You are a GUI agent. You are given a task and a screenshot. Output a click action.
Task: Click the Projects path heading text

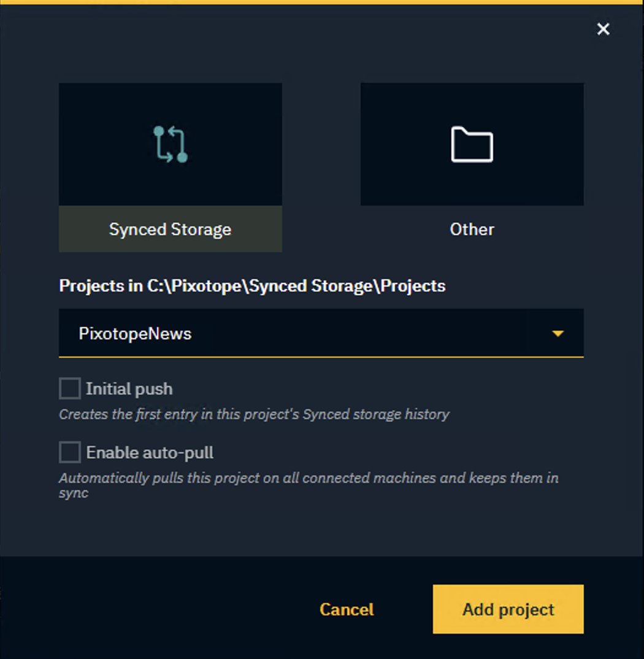click(252, 285)
